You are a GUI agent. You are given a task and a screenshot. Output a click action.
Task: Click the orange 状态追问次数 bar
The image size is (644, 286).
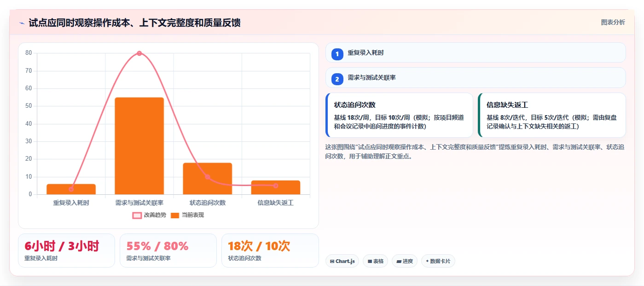(208, 179)
